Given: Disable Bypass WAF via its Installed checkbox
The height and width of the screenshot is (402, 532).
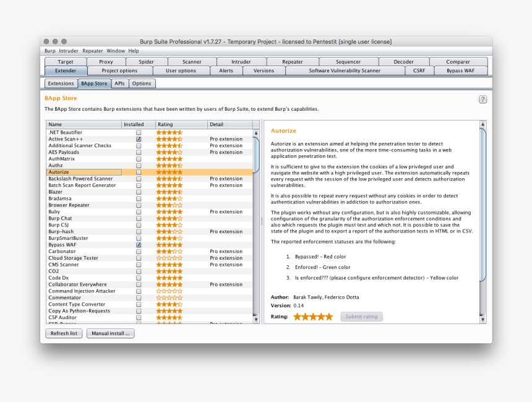Looking at the screenshot, I should [138, 244].
